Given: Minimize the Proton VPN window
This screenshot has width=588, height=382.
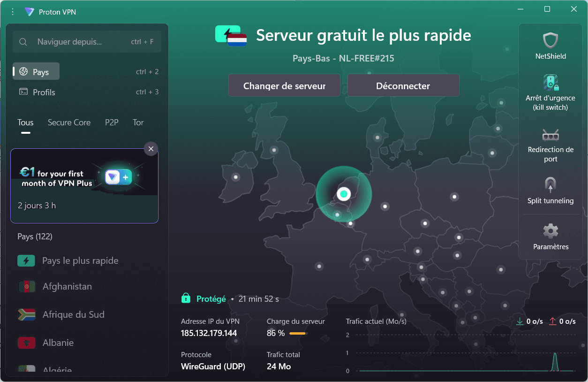Looking at the screenshot, I should click(x=520, y=9).
